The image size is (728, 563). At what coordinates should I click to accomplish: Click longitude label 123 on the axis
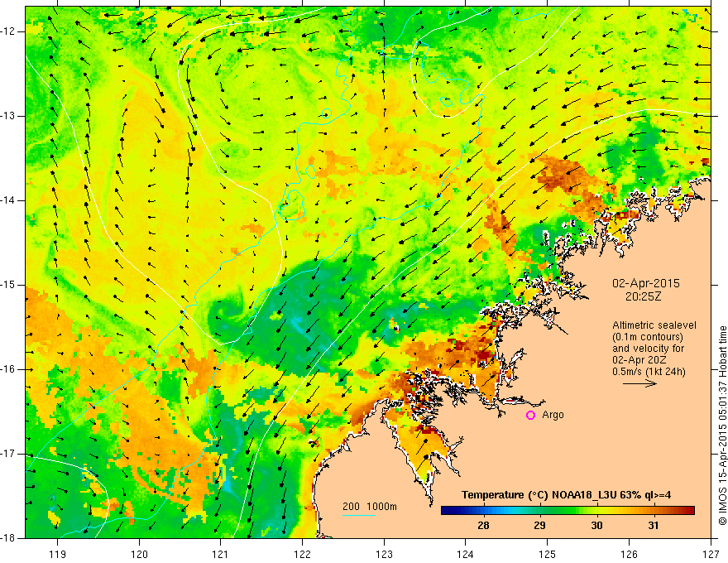point(384,554)
